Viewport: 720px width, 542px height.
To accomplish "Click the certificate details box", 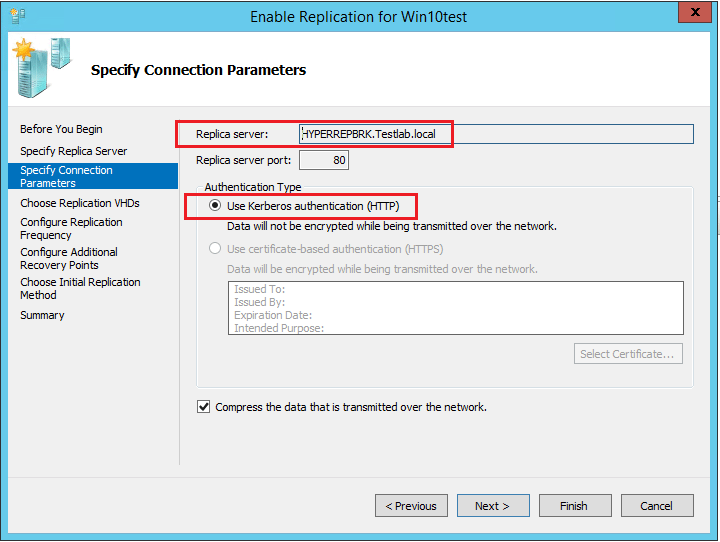I will point(456,308).
